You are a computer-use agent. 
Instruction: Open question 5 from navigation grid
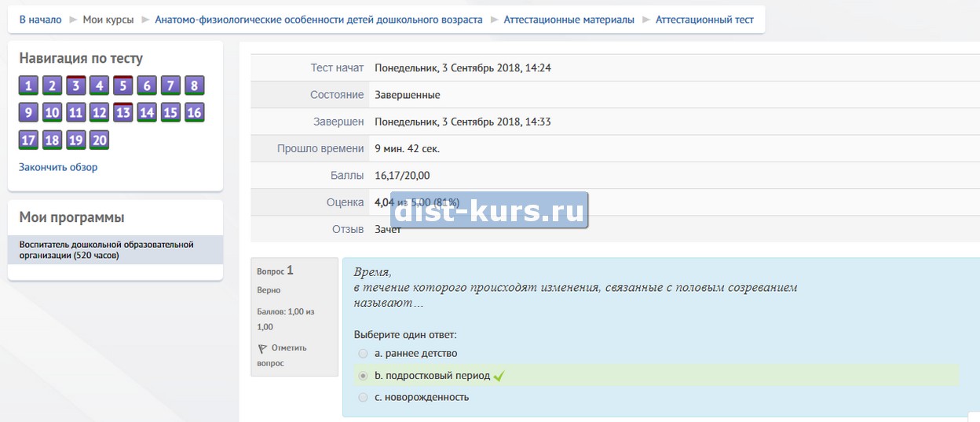tap(122, 85)
